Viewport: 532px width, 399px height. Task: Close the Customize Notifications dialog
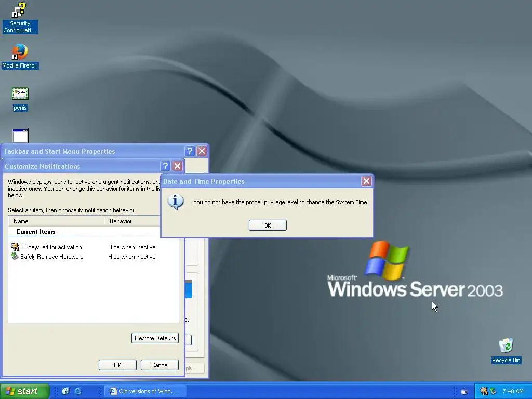[x=177, y=166]
